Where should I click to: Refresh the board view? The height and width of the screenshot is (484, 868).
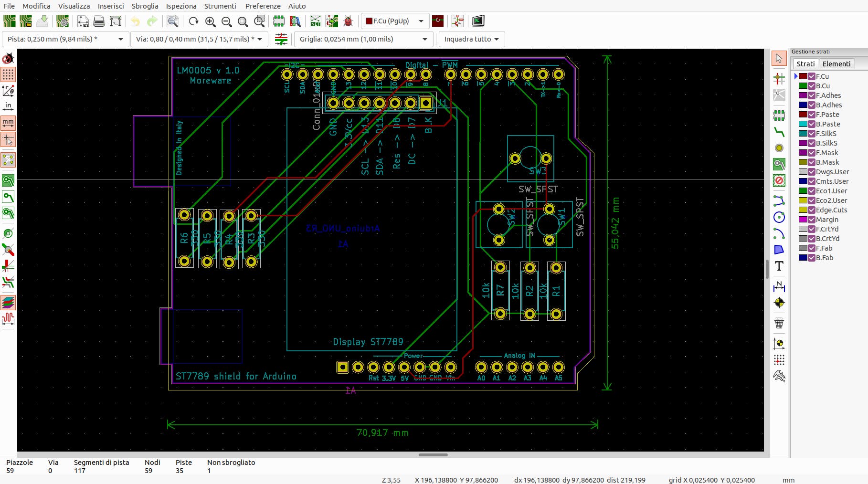coord(193,21)
